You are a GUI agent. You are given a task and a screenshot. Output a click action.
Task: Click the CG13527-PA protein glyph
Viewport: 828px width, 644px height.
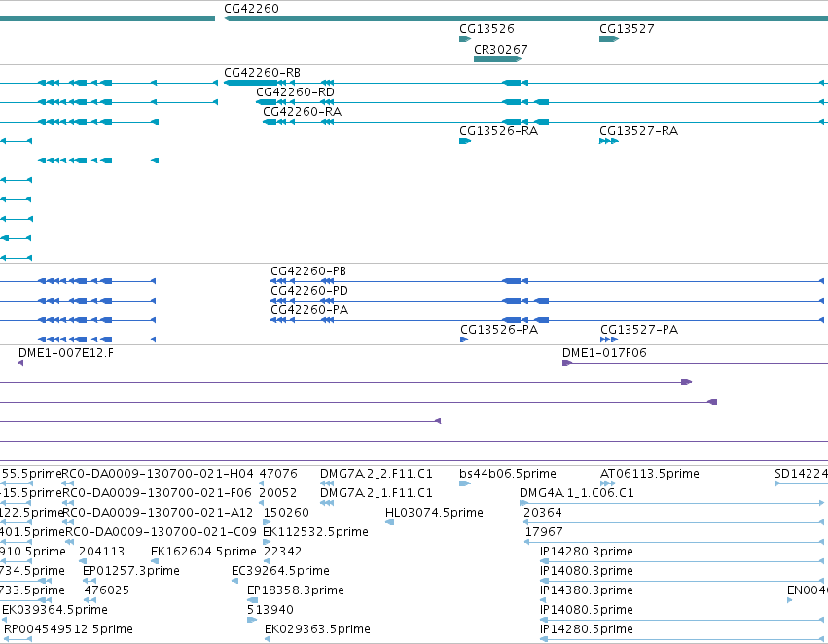pos(609,340)
